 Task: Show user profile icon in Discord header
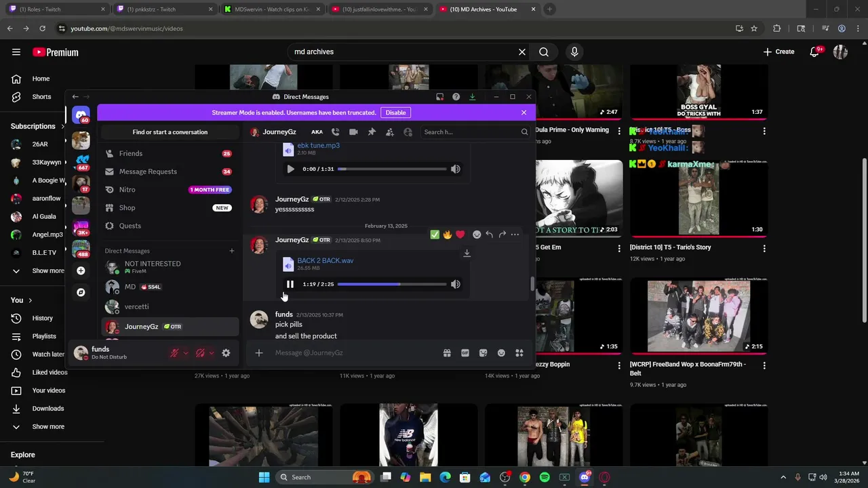[408, 132]
